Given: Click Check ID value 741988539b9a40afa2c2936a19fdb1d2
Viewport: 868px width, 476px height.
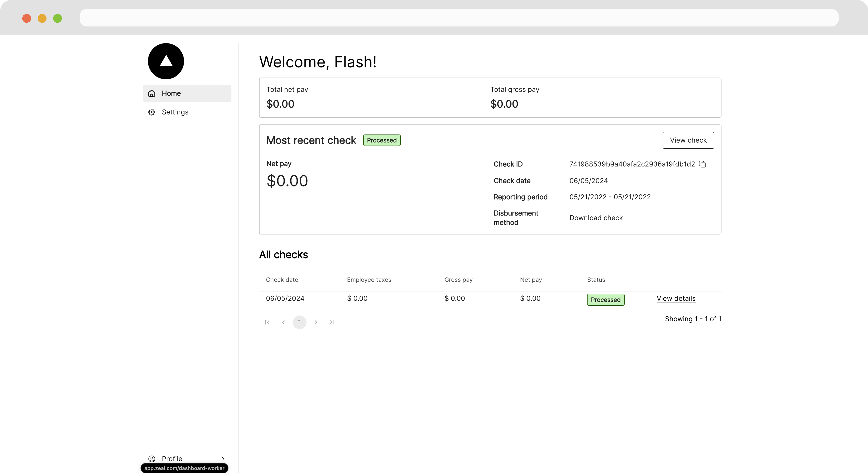Looking at the screenshot, I should (x=632, y=164).
